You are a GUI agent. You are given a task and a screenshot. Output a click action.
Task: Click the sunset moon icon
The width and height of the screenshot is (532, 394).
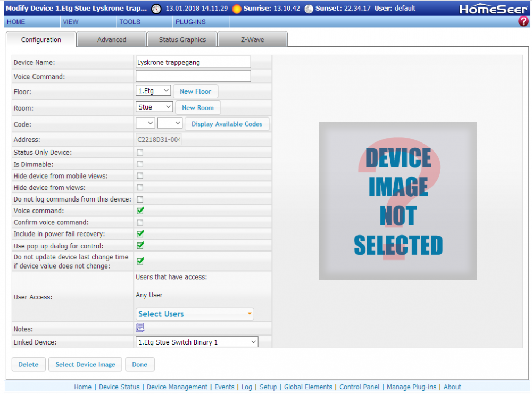tap(309, 9)
